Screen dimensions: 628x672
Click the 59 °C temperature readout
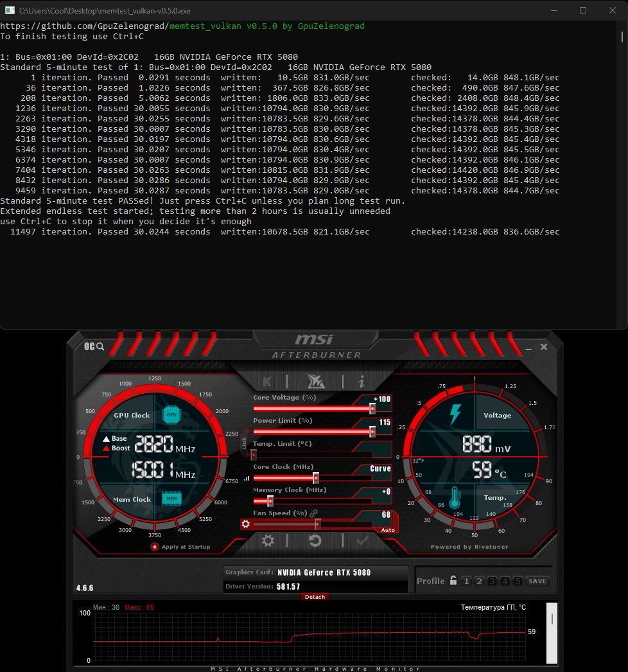(489, 470)
